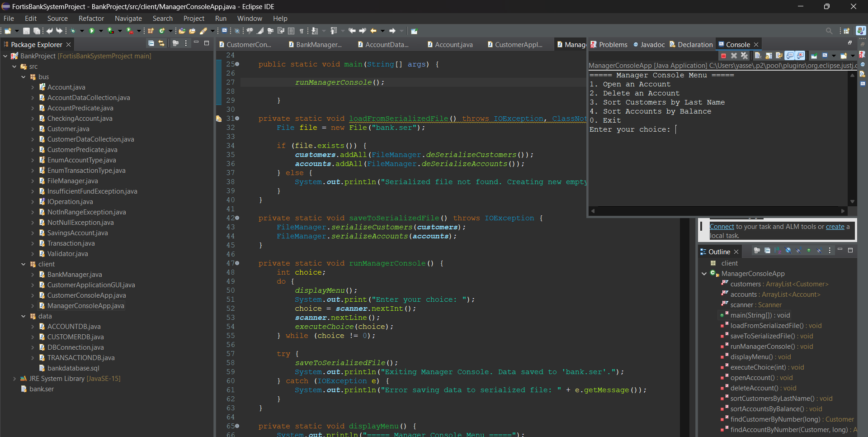Click Console scroll down arrow
The width and height of the screenshot is (868, 437).
pyautogui.click(x=853, y=202)
